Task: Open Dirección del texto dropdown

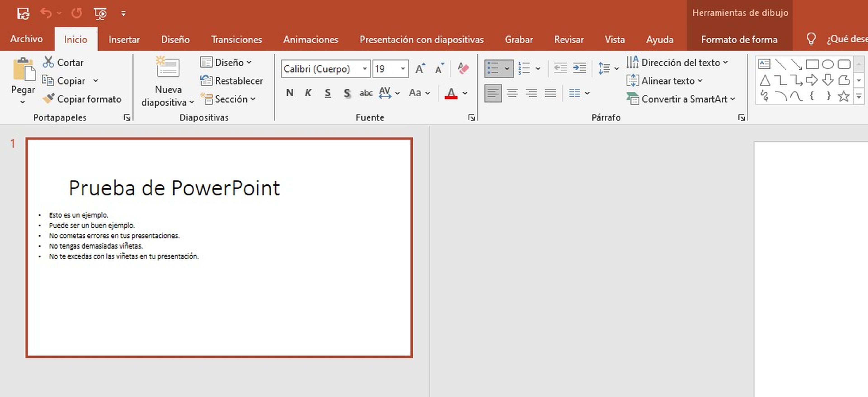Action: click(x=677, y=62)
